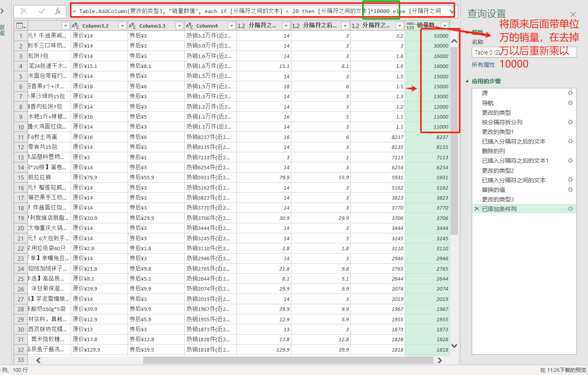The image size is (588, 375).
Task: Select cell 原价¥129.9 in row 32
Action: coord(99,350)
